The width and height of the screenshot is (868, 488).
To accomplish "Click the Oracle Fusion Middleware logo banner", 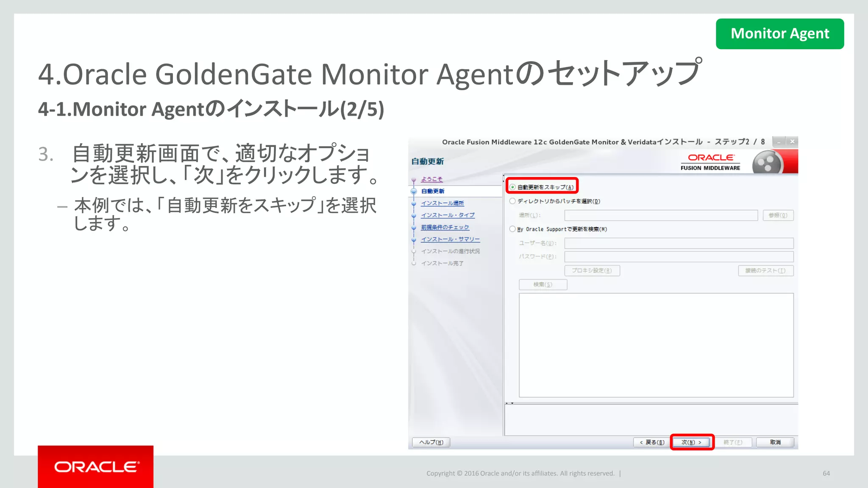I will click(710, 162).
